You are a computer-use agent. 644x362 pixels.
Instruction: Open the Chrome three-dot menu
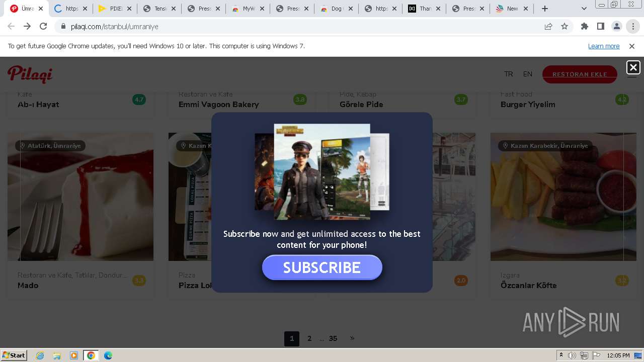633,27
